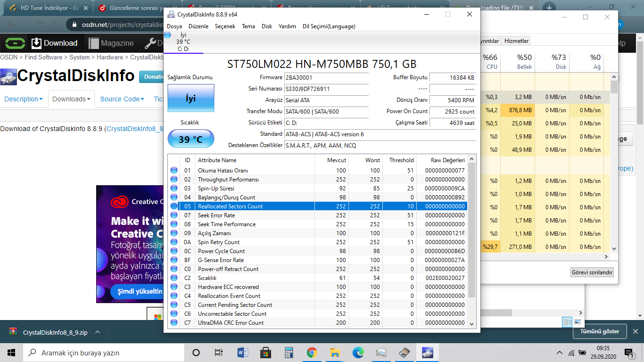Viewport: 644px width, 362px height.
Task: Launch Calculator from the taskbar
Action: pos(289,353)
